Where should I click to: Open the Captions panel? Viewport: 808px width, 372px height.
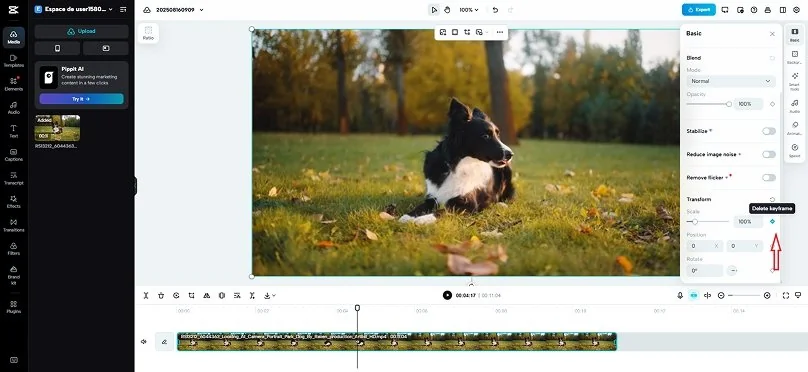[14, 155]
